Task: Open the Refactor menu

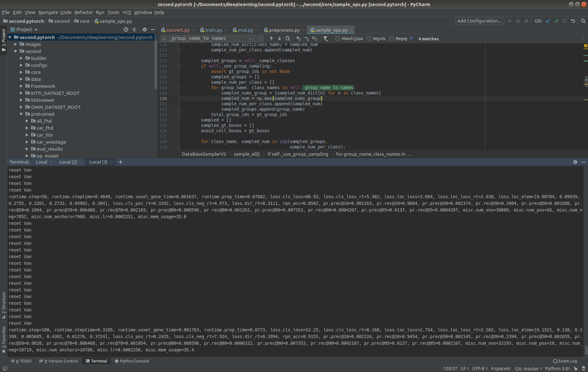Action: coord(84,12)
